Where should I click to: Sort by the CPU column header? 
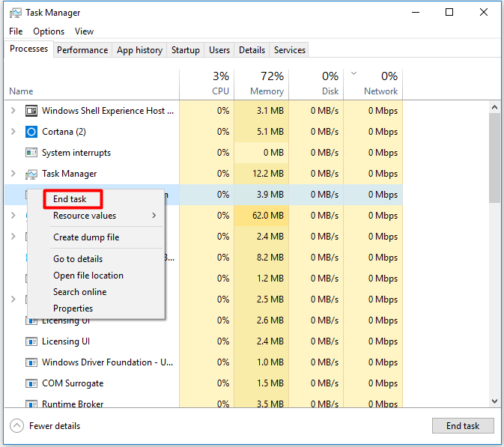[x=207, y=84]
